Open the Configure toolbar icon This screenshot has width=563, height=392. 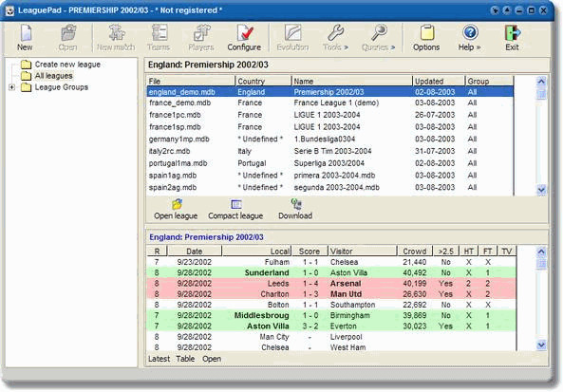[x=245, y=32]
